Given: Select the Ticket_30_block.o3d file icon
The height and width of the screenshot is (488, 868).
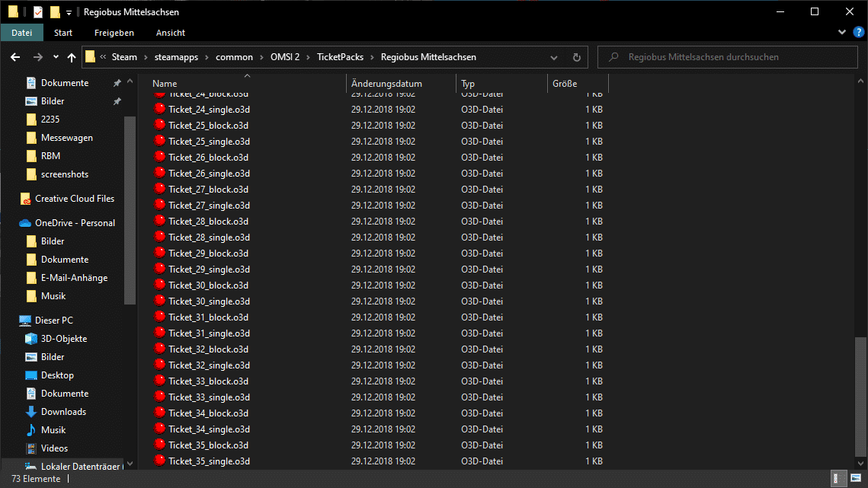Looking at the screenshot, I should (160, 285).
